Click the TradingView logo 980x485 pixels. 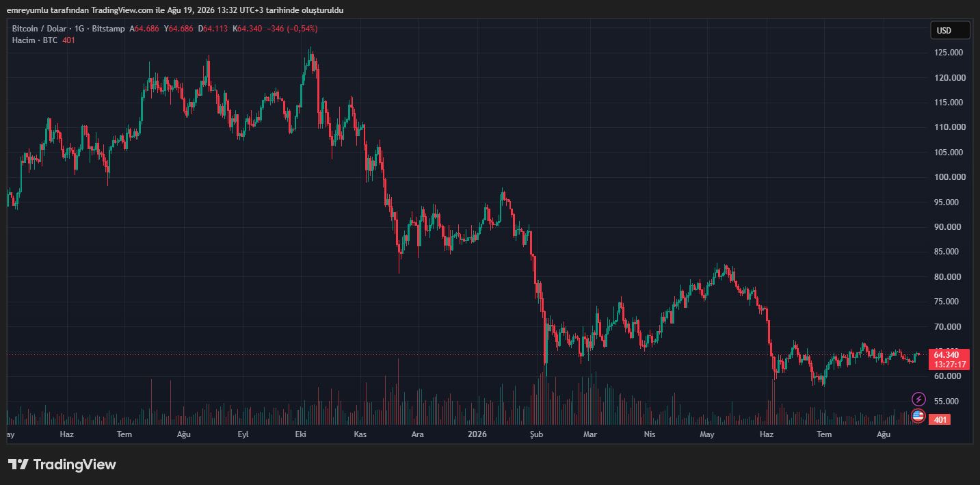tap(62, 464)
